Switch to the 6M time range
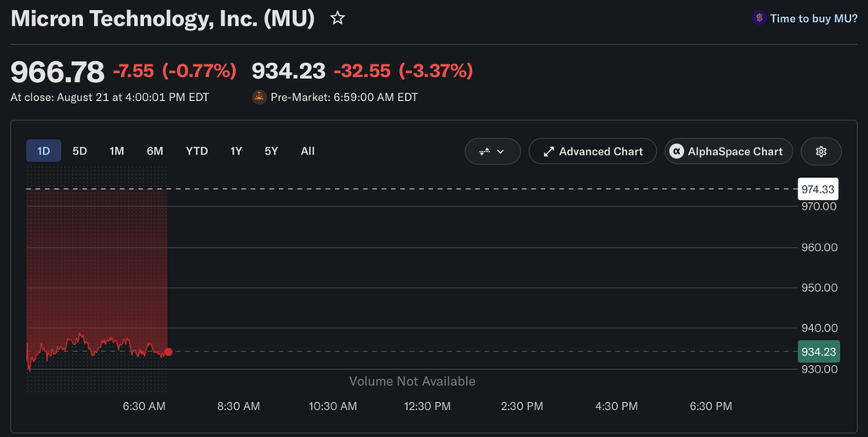This screenshot has height=437, width=868. 155,151
